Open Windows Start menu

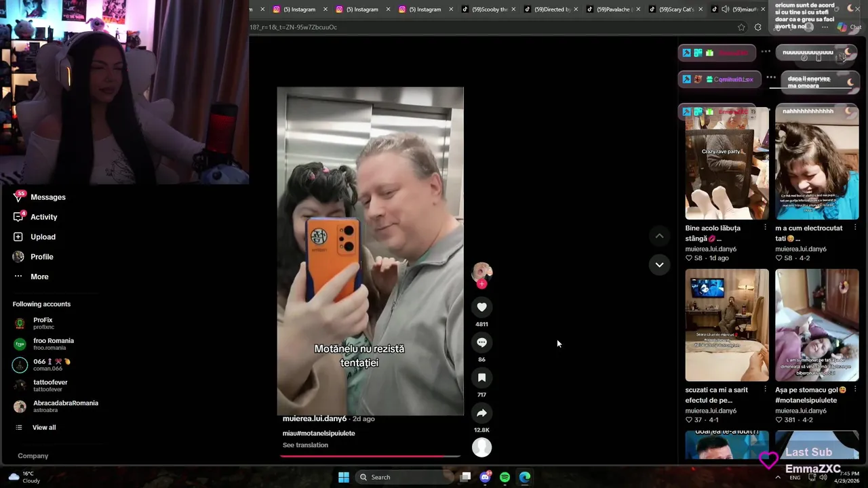344,477
